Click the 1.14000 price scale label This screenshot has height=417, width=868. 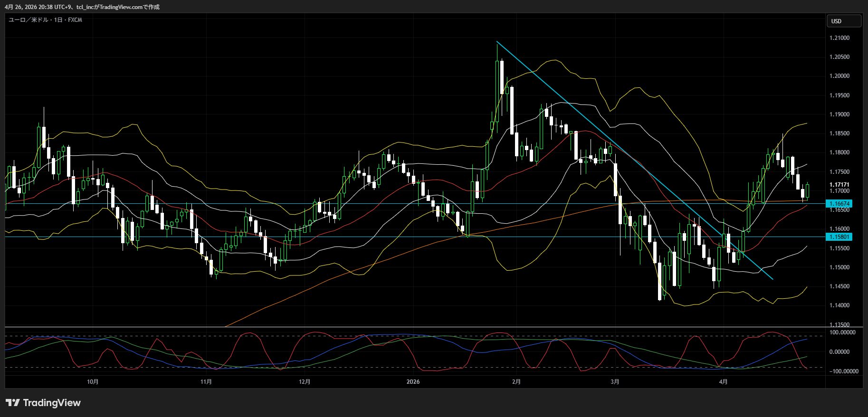839,305
